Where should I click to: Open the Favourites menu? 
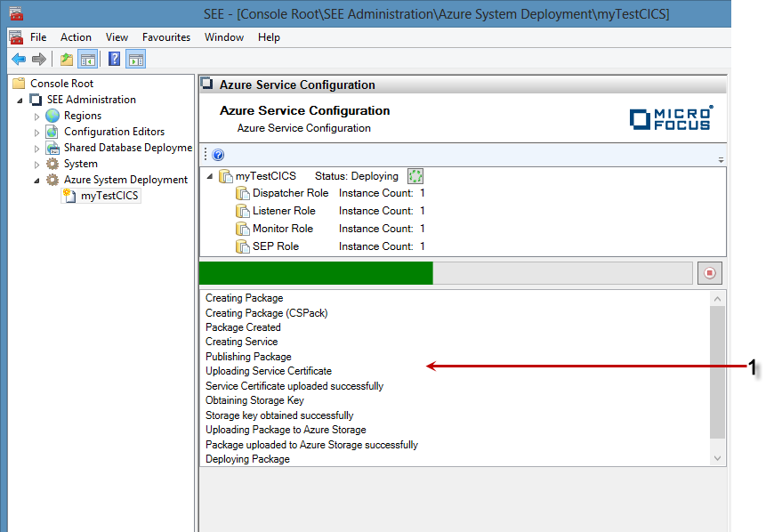166,37
